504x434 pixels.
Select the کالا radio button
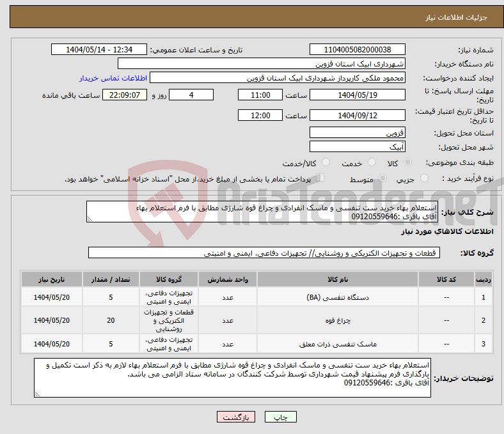407,162
